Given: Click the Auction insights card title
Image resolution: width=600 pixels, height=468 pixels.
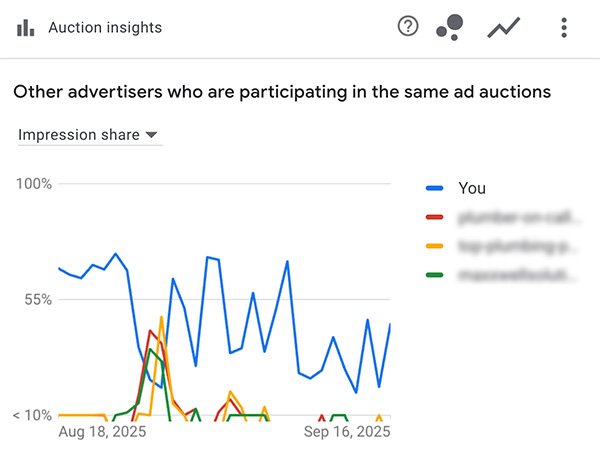Looking at the screenshot, I should pos(105,28).
